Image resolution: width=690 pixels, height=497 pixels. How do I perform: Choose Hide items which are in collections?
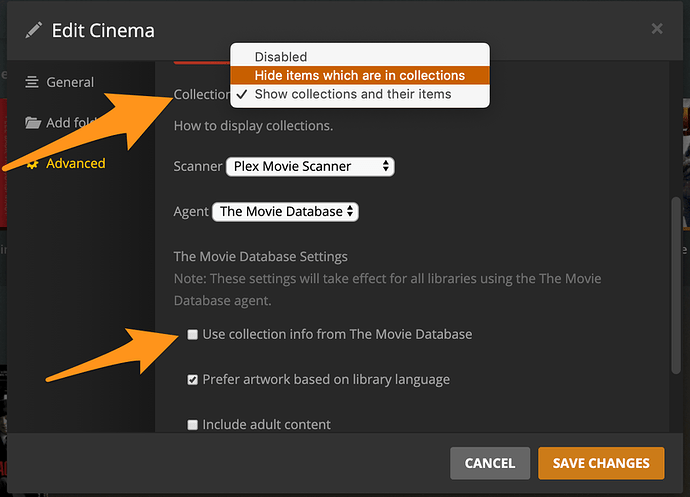point(359,75)
